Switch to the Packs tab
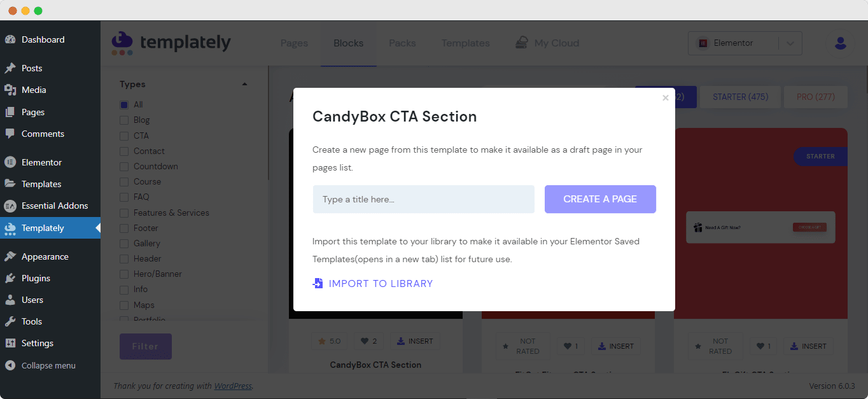The image size is (868, 399). tap(402, 43)
